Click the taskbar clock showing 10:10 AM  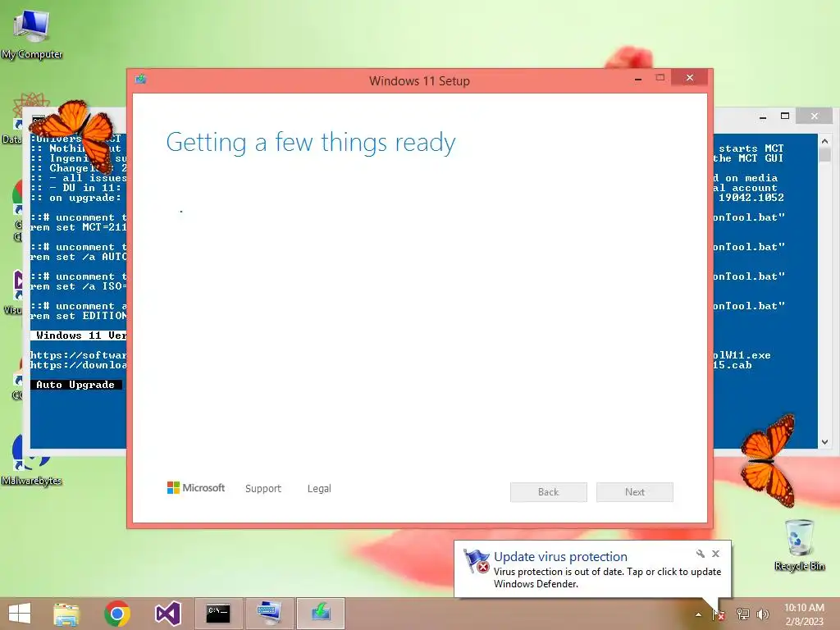pyautogui.click(x=804, y=614)
